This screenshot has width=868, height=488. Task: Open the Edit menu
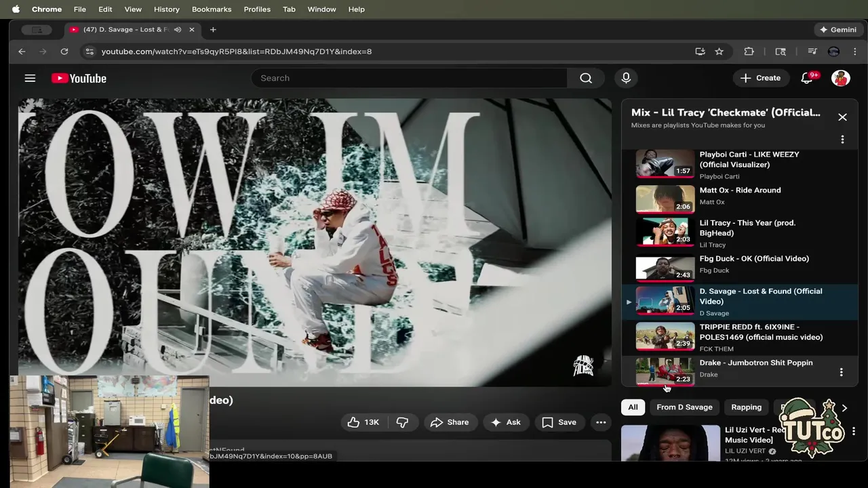click(105, 9)
